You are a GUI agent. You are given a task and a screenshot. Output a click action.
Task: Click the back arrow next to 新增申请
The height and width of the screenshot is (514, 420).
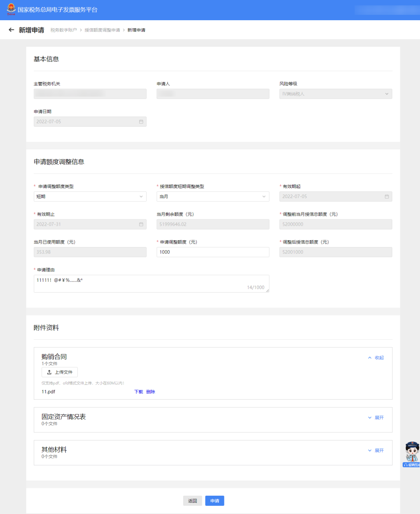coord(11,30)
